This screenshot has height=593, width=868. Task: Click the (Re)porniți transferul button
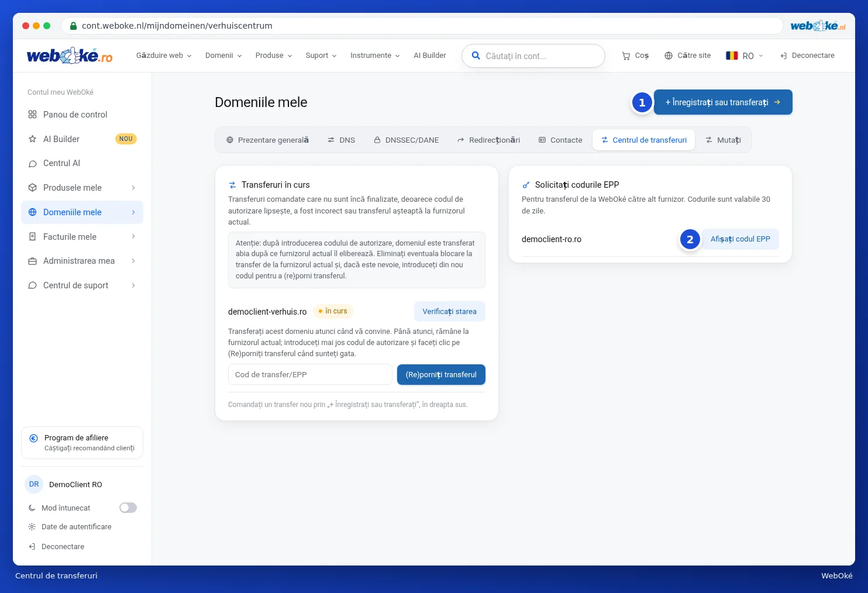pyautogui.click(x=441, y=375)
